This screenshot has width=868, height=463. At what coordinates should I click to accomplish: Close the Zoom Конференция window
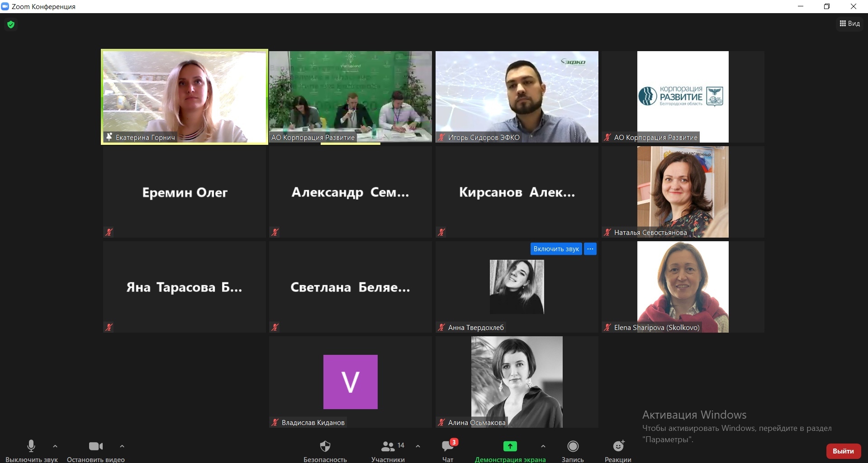coord(854,6)
